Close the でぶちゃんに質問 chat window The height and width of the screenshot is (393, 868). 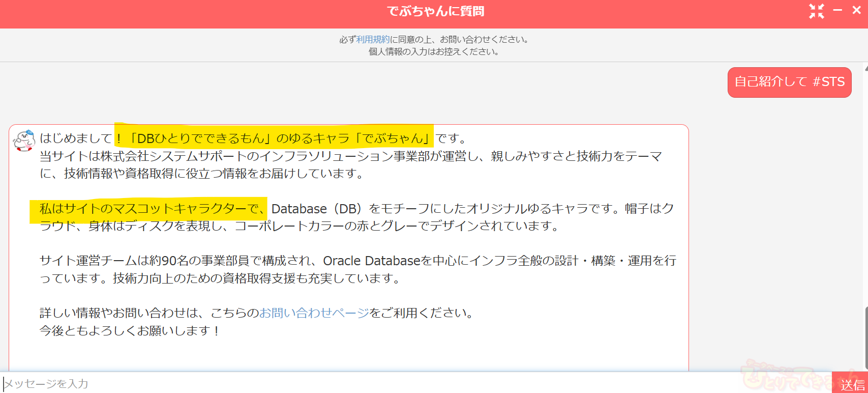coord(857,10)
